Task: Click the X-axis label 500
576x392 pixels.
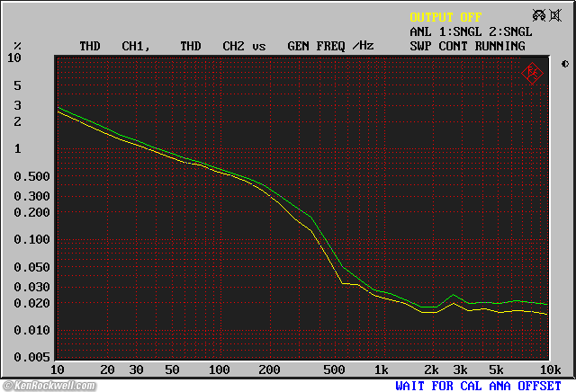Action: [x=334, y=370]
